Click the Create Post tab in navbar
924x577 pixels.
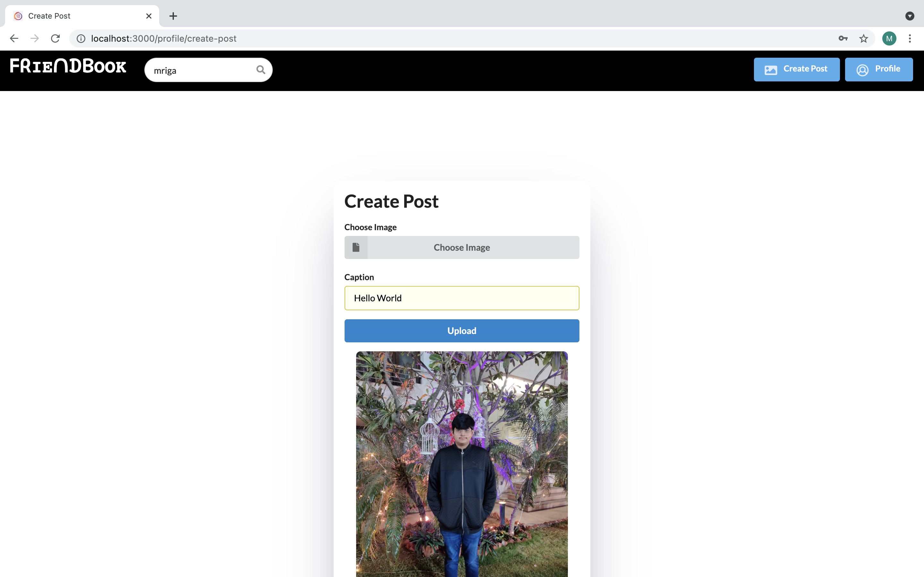[x=796, y=69]
